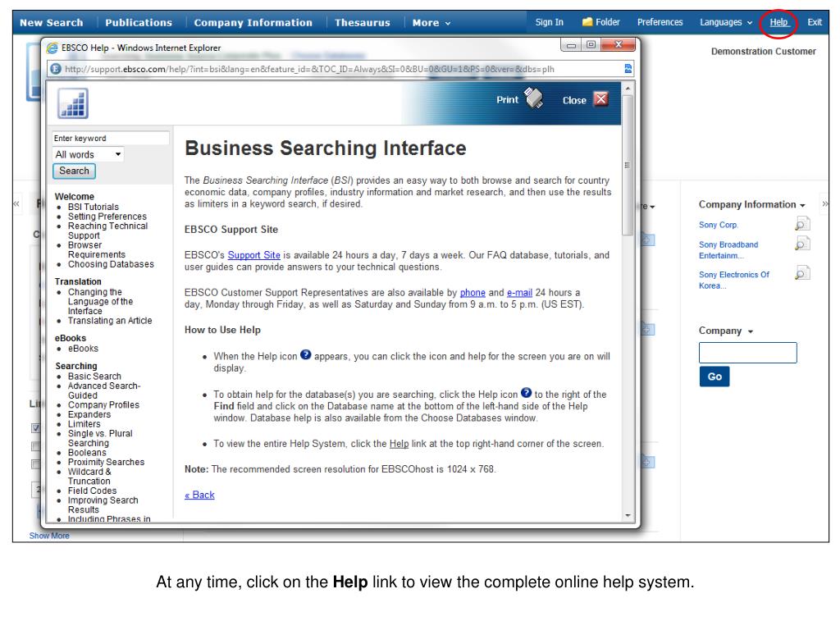
Task: Click the help window vertical scrollbar thumb
Action: [628, 165]
